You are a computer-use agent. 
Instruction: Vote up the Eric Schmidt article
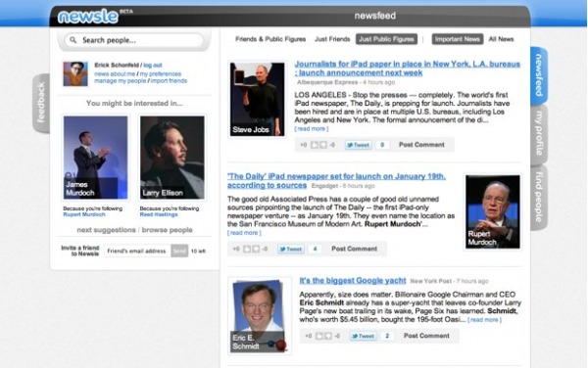tap(319, 336)
